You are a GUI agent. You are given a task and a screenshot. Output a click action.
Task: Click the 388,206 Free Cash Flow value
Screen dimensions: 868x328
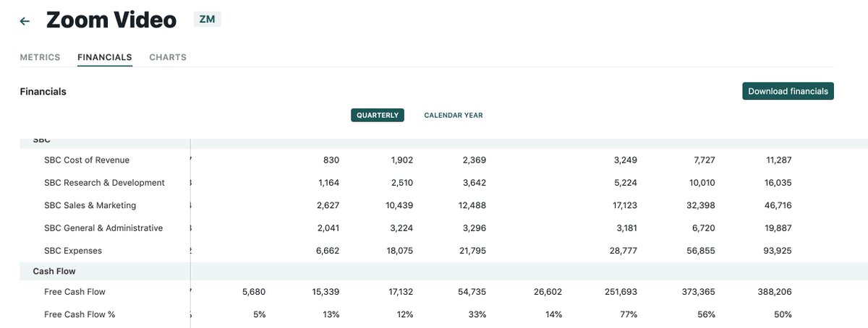pyautogui.click(x=775, y=292)
